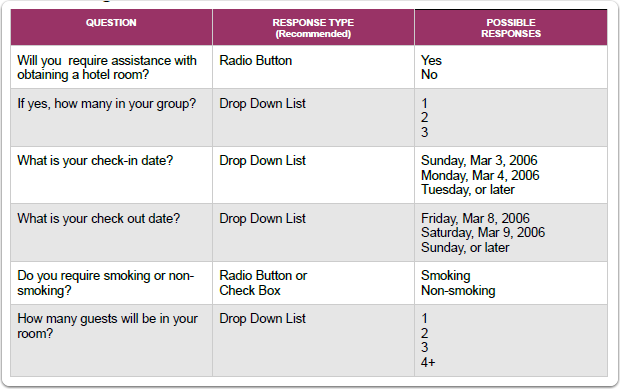Click 'Drop Down List' in the group size row
Screen dimensions: 620x389
coord(263,104)
